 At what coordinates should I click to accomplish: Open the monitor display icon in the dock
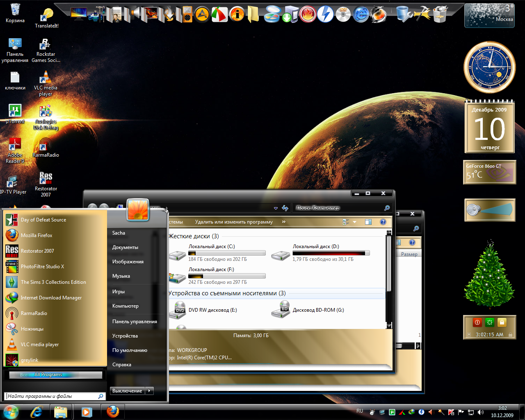(78, 14)
